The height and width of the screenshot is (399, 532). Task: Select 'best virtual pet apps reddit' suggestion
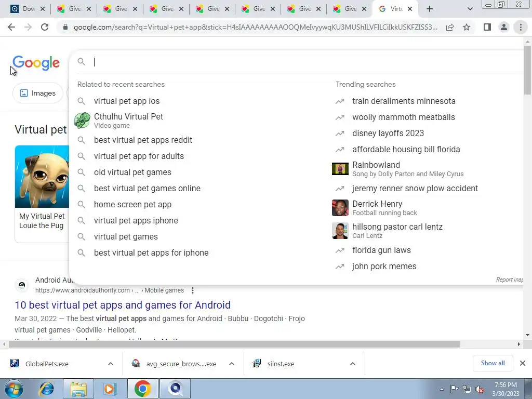[x=143, y=140]
